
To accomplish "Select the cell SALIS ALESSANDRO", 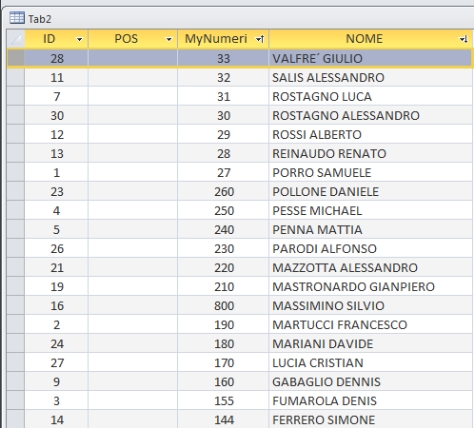I will (x=370, y=78).
